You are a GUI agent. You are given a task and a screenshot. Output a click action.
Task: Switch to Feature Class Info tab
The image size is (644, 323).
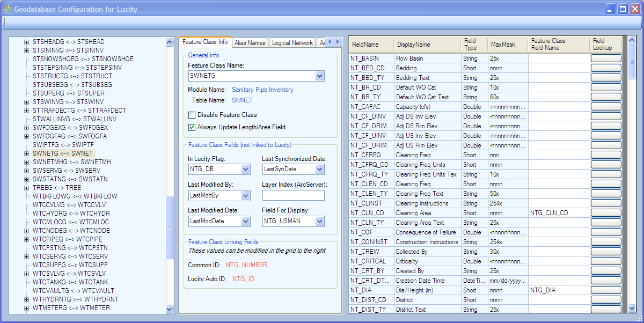(x=204, y=42)
